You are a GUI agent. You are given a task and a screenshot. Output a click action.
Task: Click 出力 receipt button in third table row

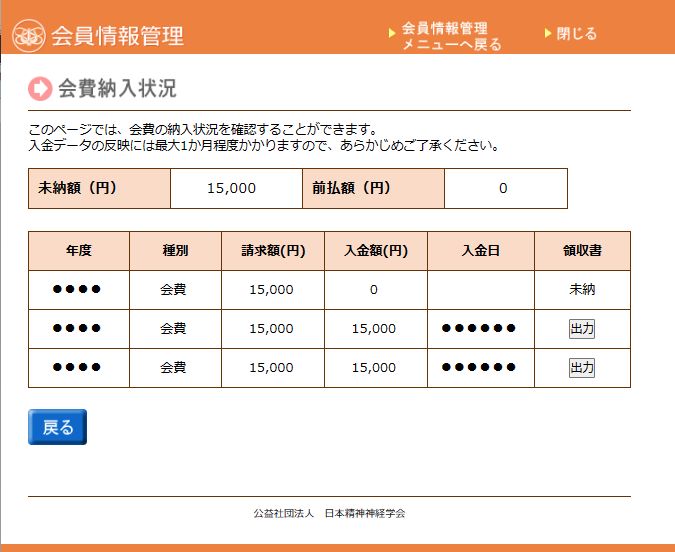(582, 368)
